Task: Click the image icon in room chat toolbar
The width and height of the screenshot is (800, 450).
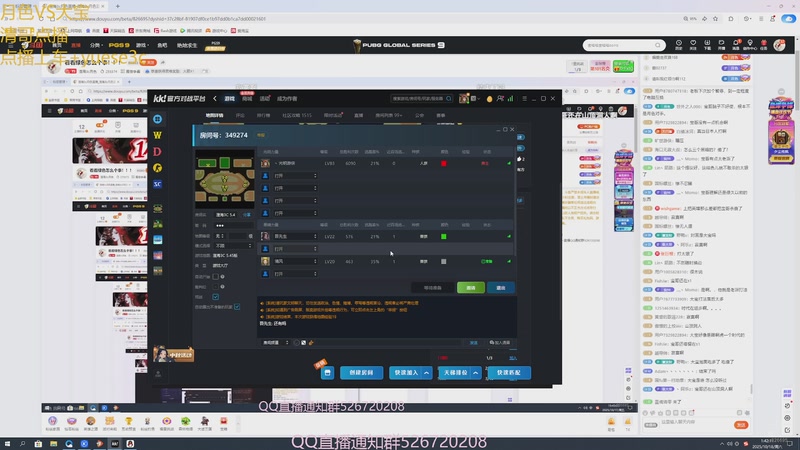Action: [304, 343]
